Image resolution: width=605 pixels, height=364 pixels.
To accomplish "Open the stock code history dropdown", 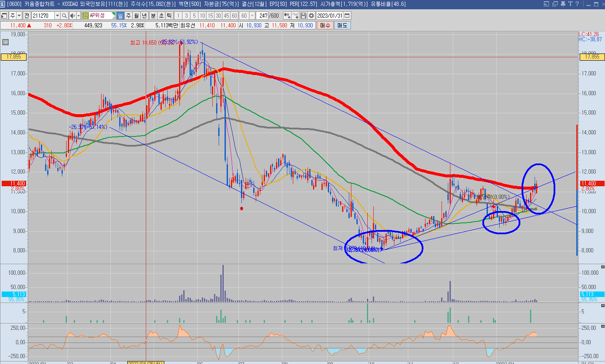I will 57,16.
